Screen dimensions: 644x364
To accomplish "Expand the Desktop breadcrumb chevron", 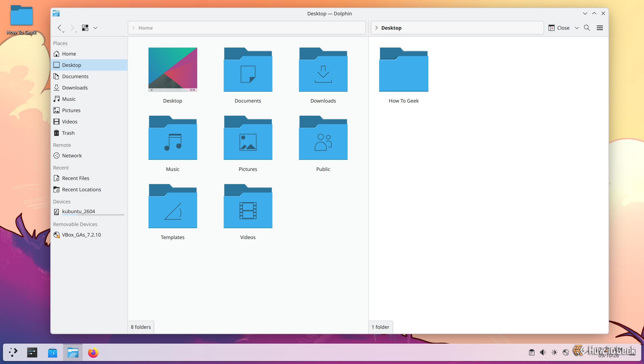I will pyautogui.click(x=376, y=28).
